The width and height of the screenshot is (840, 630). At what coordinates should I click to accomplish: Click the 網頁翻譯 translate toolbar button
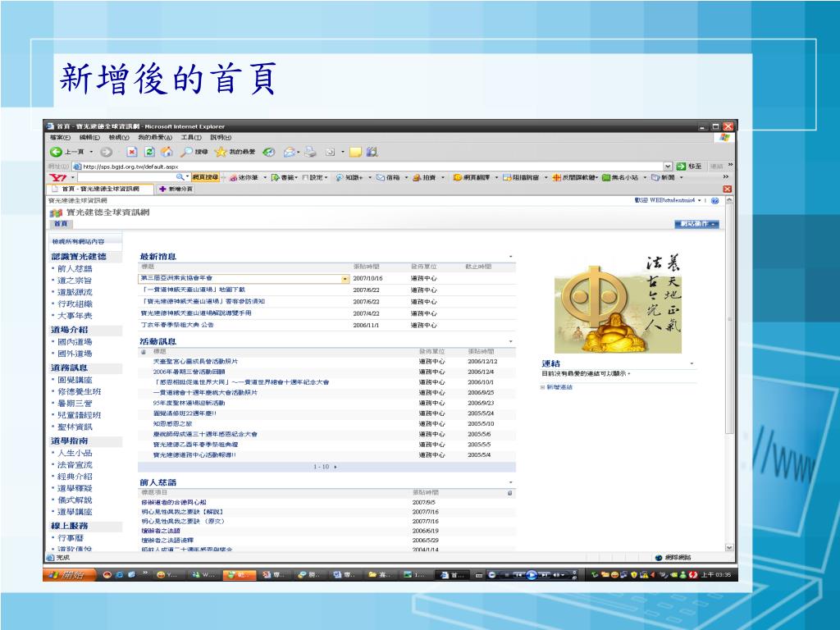point(472,177)
